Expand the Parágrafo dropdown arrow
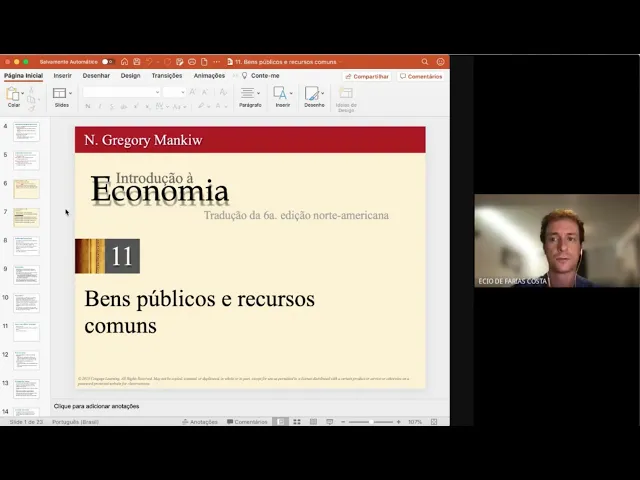The width and height of the screenshot is (640, 480). point(258,93)
